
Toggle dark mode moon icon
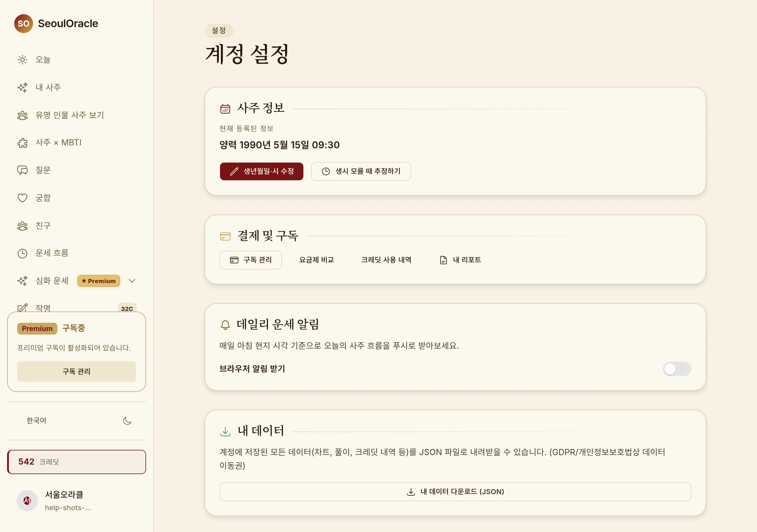(127, 421)
